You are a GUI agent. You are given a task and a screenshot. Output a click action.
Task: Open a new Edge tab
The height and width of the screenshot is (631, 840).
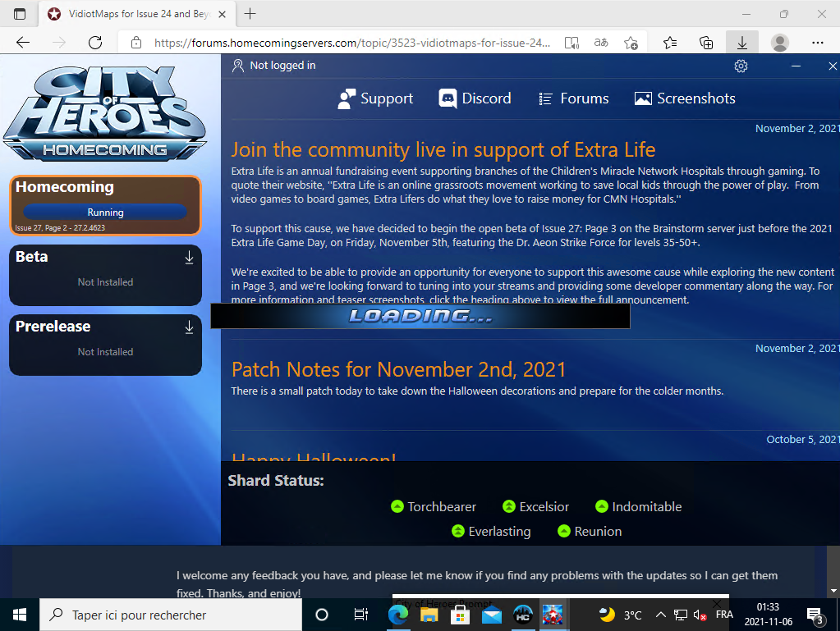point(250,14)
